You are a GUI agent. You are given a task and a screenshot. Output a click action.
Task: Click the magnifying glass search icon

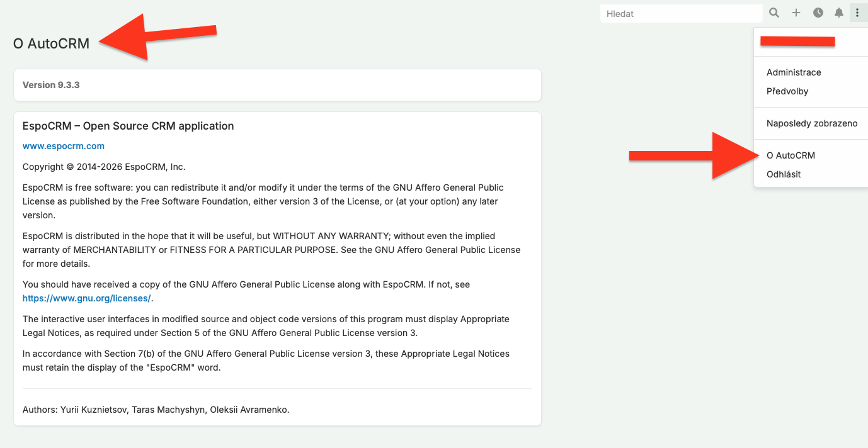774,13
